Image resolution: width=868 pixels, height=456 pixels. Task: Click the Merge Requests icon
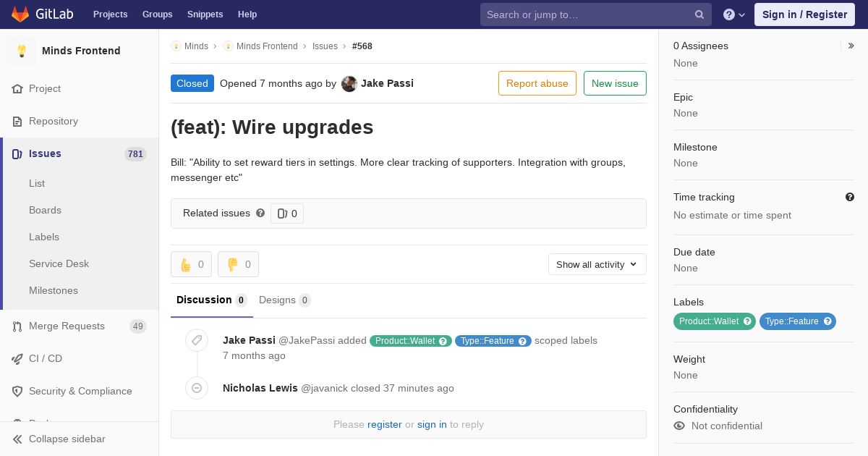tap(17, 326)
